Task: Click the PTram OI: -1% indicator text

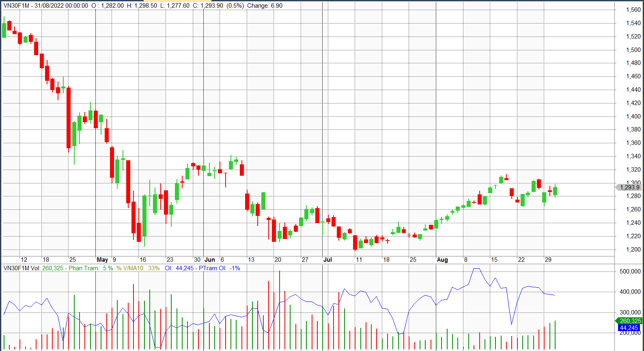Action: (220, 268)
